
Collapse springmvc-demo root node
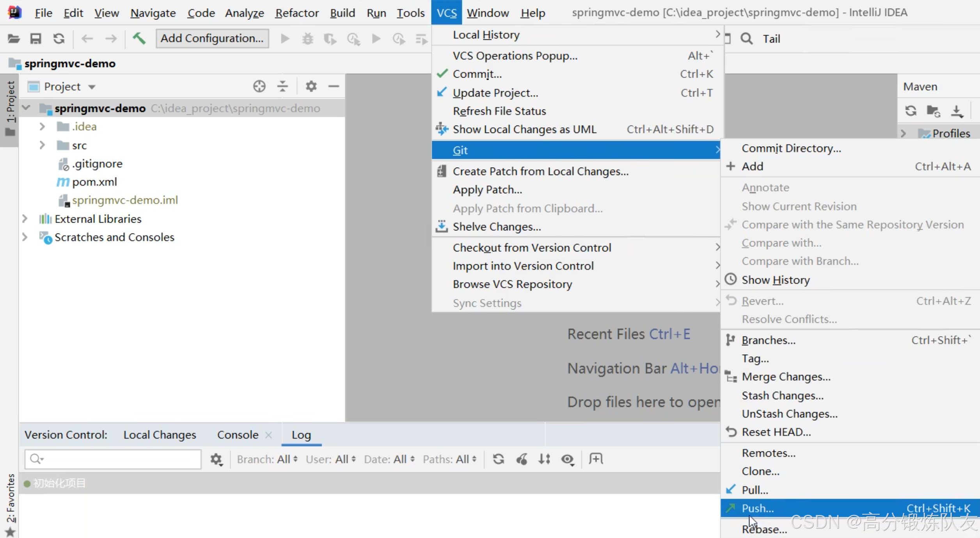(26, 108)
